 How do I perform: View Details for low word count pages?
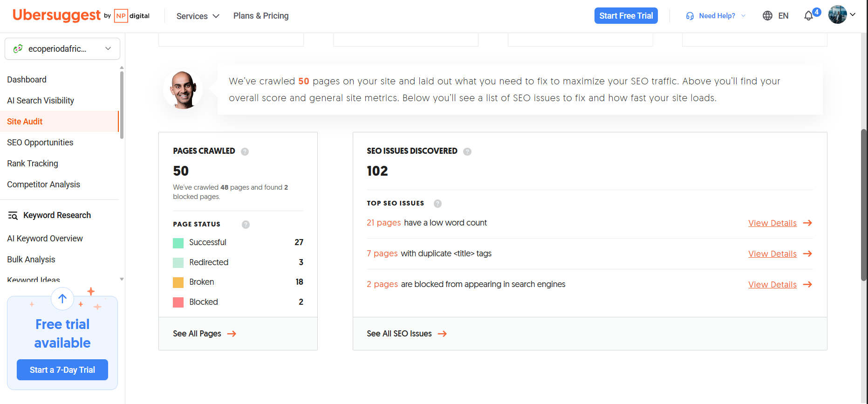pos(772,223)
